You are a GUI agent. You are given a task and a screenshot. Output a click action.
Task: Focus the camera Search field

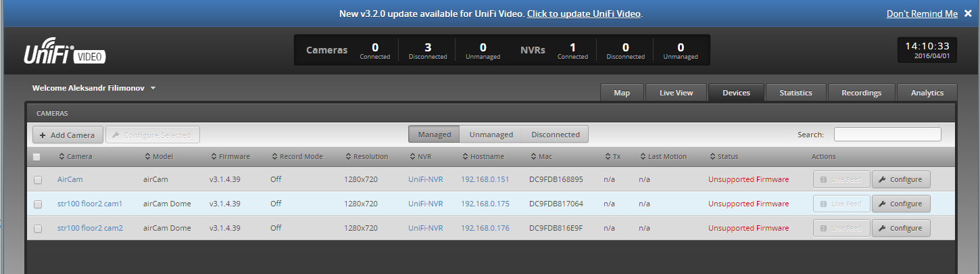[887, 135]
